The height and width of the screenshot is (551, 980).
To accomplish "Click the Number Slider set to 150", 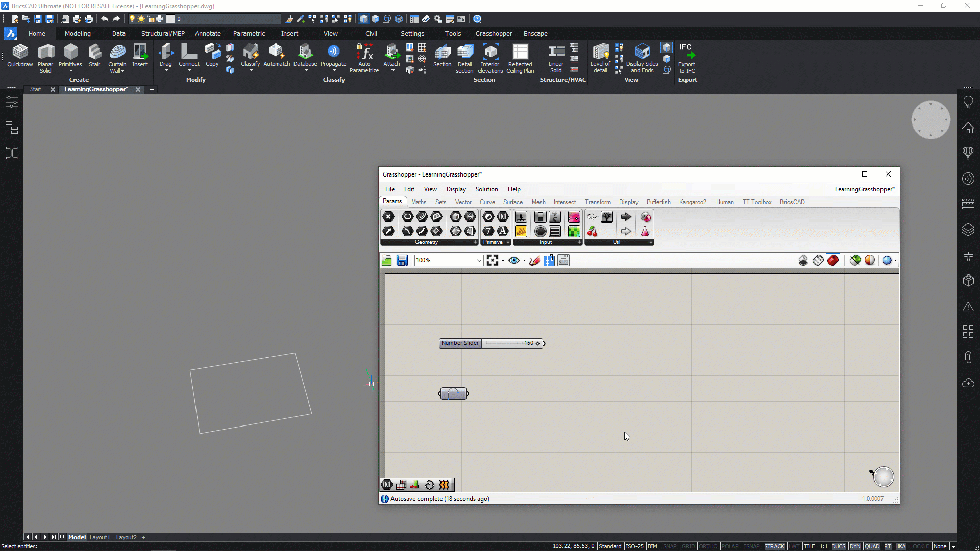I will point(490,343).
